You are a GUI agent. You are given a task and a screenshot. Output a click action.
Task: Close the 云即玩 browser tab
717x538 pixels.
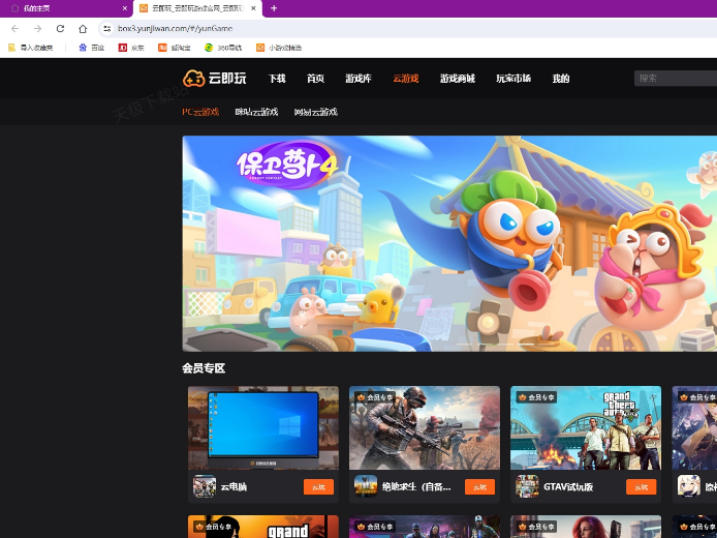click(x=253, y=8)
